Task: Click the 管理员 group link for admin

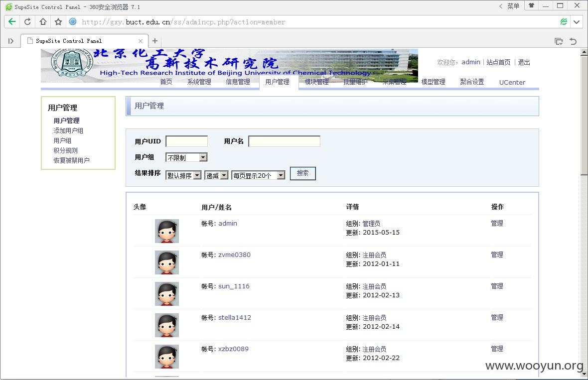Action: (371, 223)
